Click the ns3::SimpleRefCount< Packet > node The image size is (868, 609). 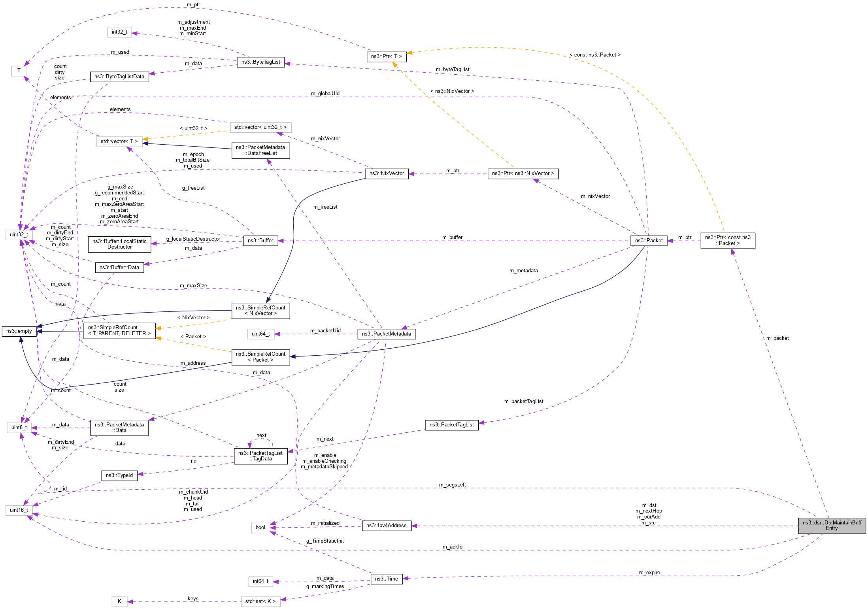pyautogui.click(x=260, y=358)
